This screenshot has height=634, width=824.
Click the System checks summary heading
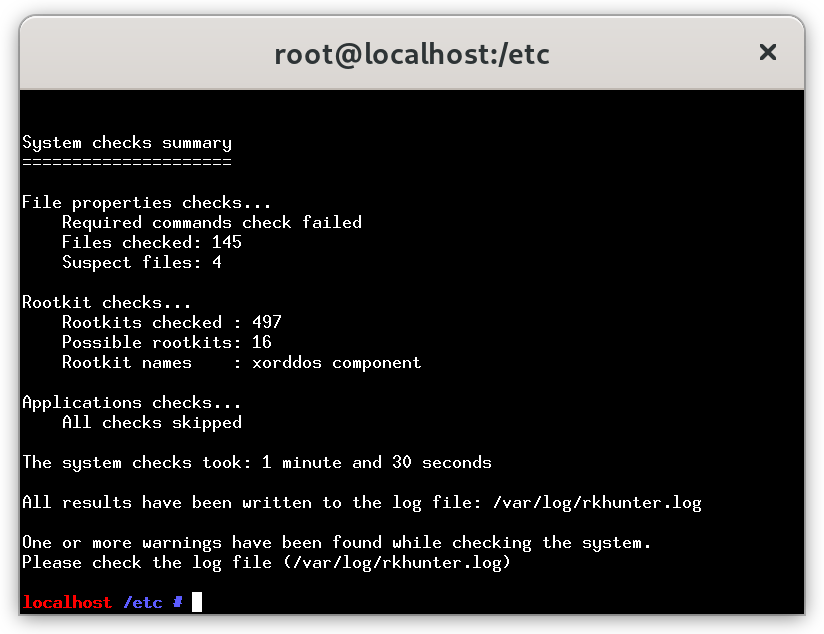click(x=127, y=142)
